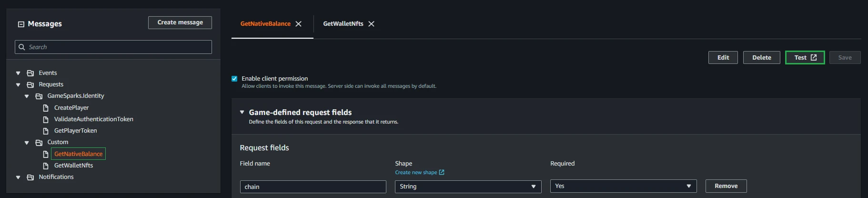Click the chain field name input
The width and height of the screenshot is (868, 198).
coord(313,187)
